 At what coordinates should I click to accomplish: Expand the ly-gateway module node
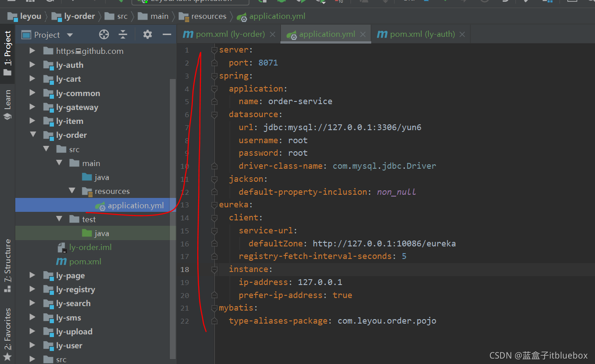32,107
